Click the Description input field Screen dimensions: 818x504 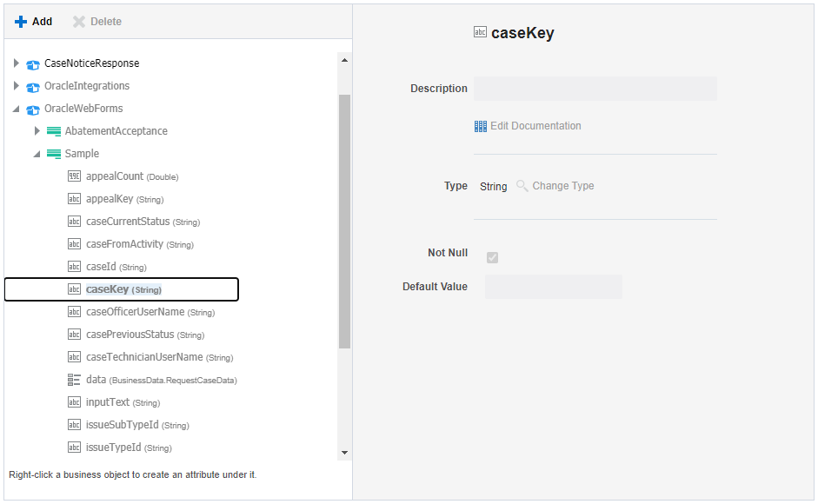coord(595,89)
